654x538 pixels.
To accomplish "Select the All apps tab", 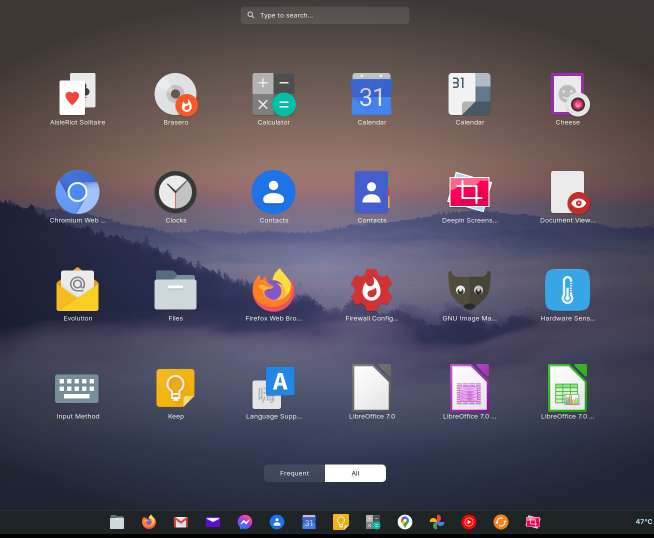I will click(355, 473).
